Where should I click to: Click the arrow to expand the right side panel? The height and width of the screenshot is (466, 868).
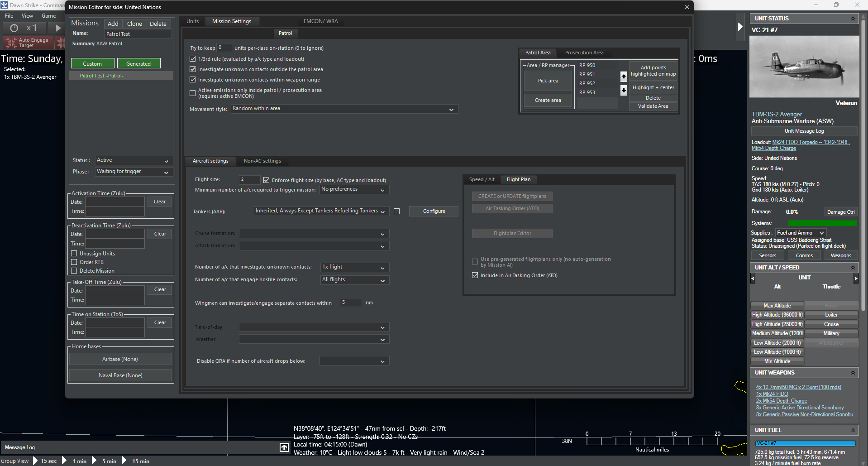[740, 27]
